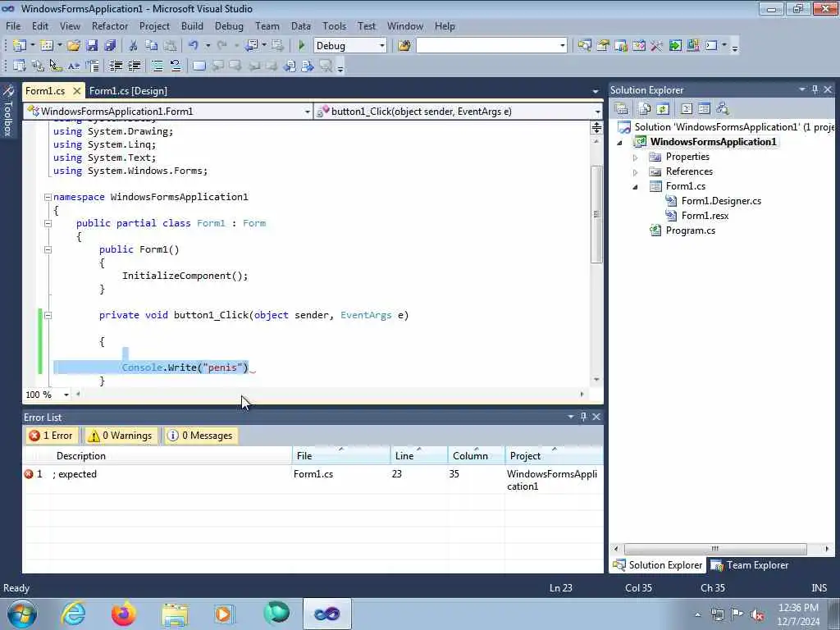Open the Build menu
Viewport: 840px width, 630px height.
click(x=192, y=26)
